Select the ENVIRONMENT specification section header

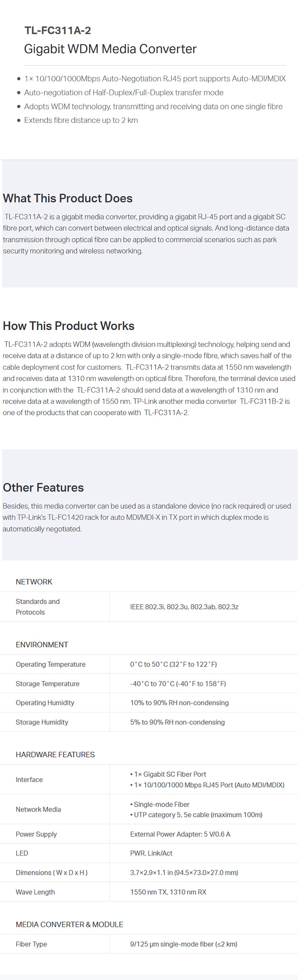(42, 644)
